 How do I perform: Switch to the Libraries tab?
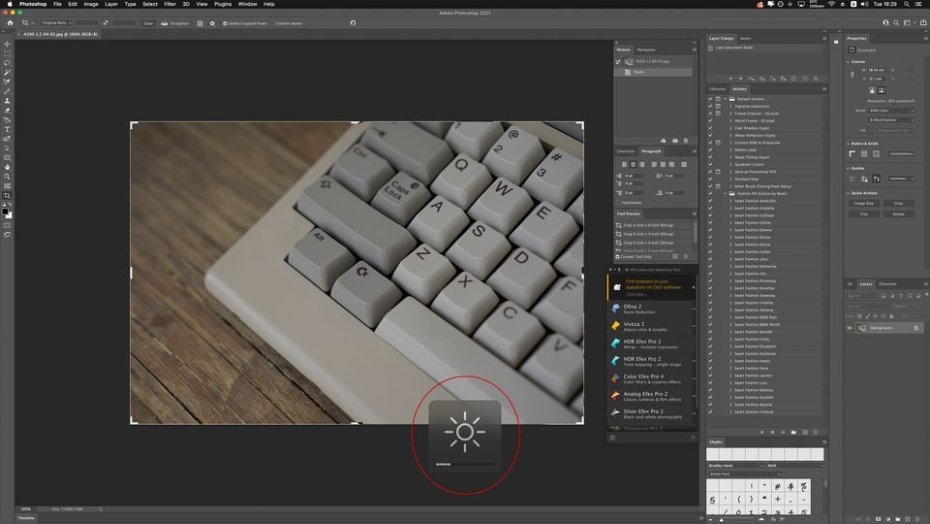(718, 89)
